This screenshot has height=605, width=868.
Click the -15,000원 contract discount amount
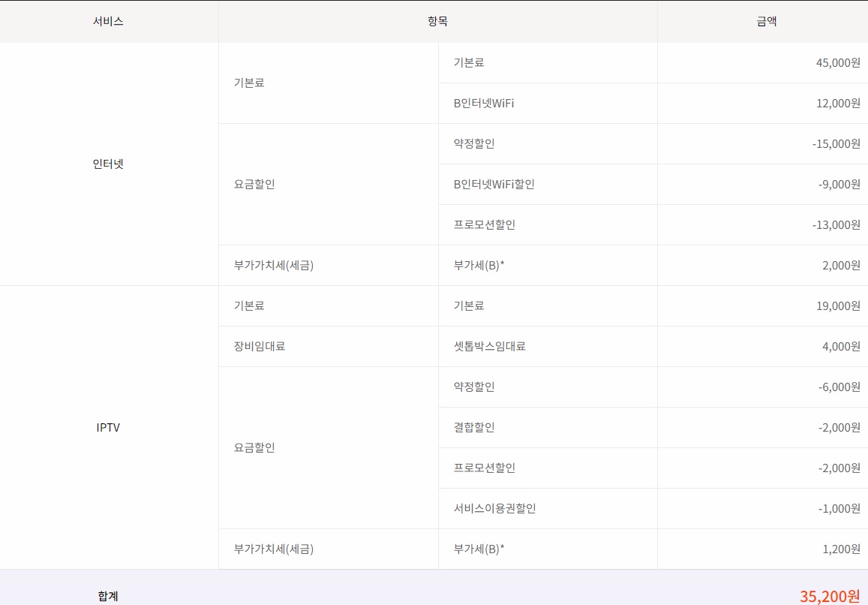pyautogui.click(x=836, y=143)
